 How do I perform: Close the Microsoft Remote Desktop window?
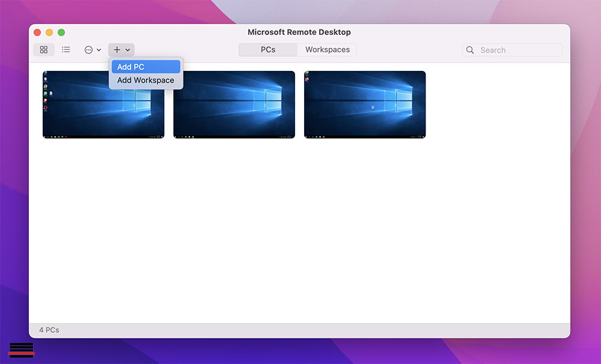pyautogui.click(x=37, y=32)
